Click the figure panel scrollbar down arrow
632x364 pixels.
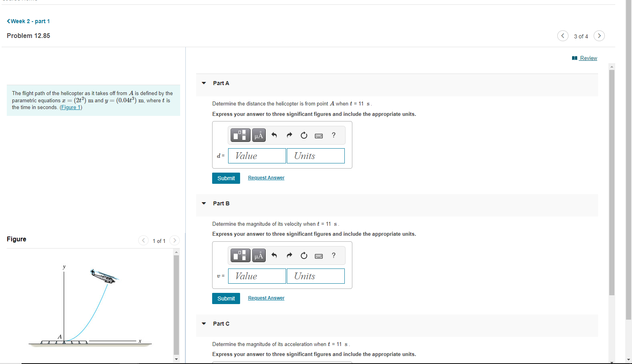tap(176, 359)
